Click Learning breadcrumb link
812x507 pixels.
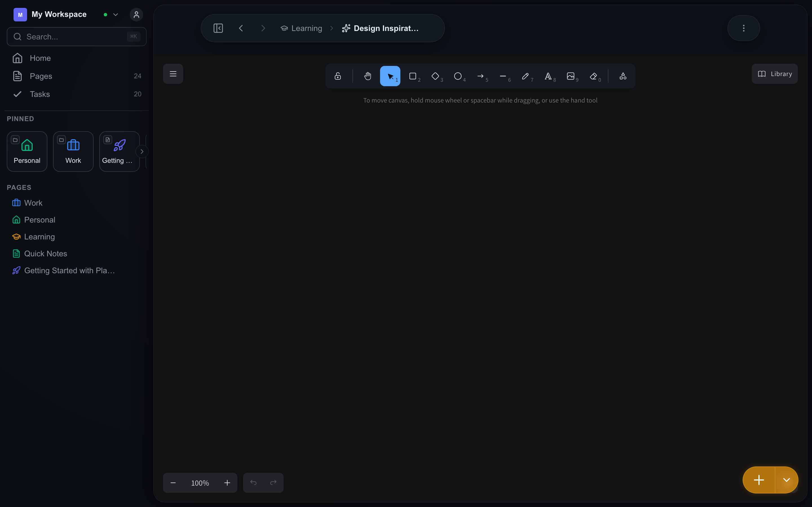click(x=306, y=28)
